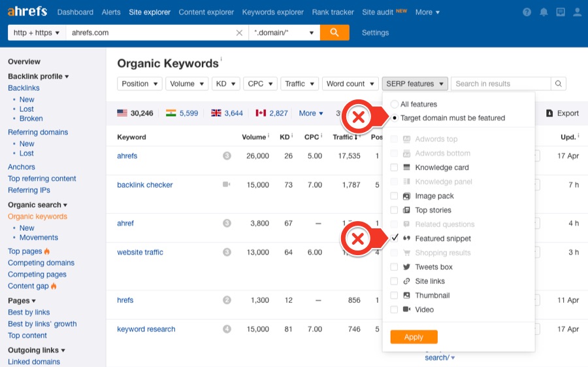588x367 pixels.
Task: Check the Tweets box checkbox
Action: tap(394, 267)
